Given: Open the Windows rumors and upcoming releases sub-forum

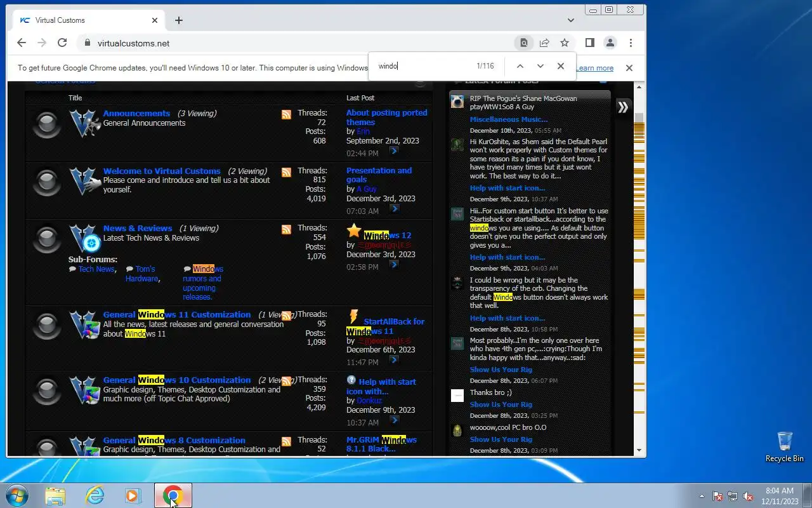Looking at the screenshot, I should click(203, 283).
